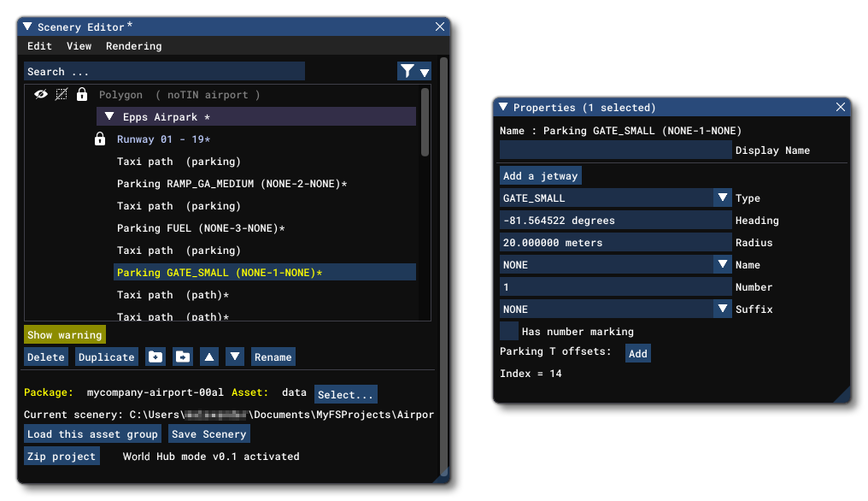
Task: Open the Rendering menu
Action: point(133,46)
